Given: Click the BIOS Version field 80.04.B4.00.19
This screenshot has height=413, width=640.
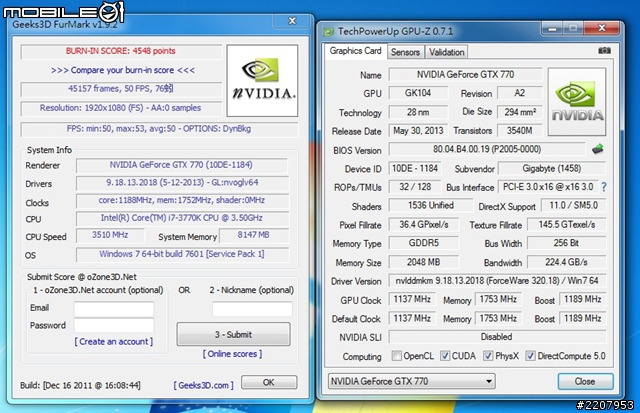Looking at the screenshot, I should [x=487, y=149].
